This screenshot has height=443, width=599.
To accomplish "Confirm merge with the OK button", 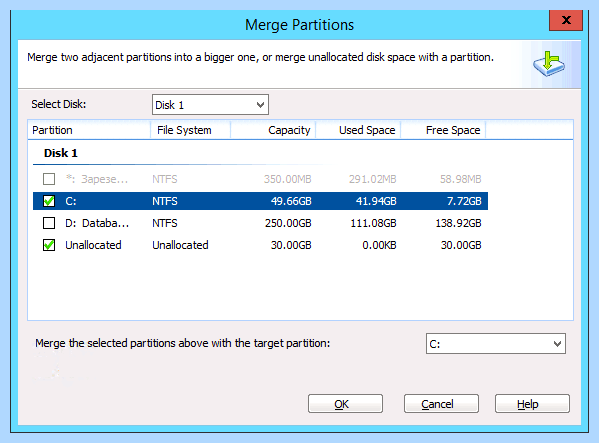I will pos(345,404).
